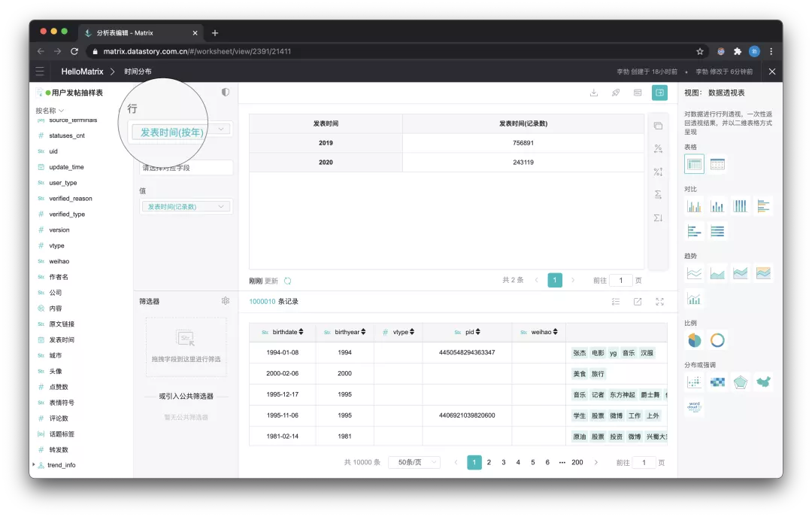Click the next page arrow in records pagination
Image resolution: width=812 pixels, height=517 pixels.
[596, 462]
